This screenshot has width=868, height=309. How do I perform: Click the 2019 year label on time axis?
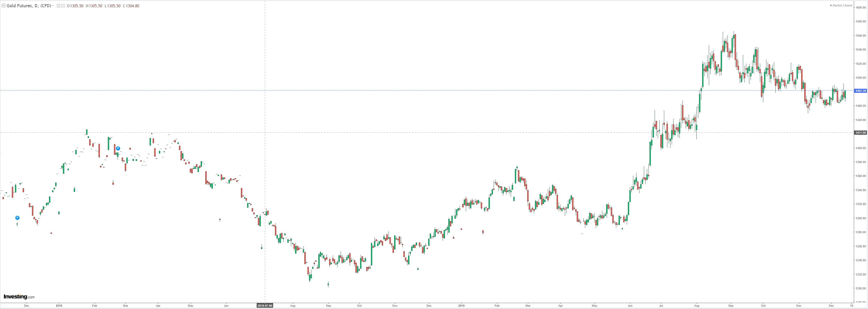pyautogui.click(x=461, y=306)
